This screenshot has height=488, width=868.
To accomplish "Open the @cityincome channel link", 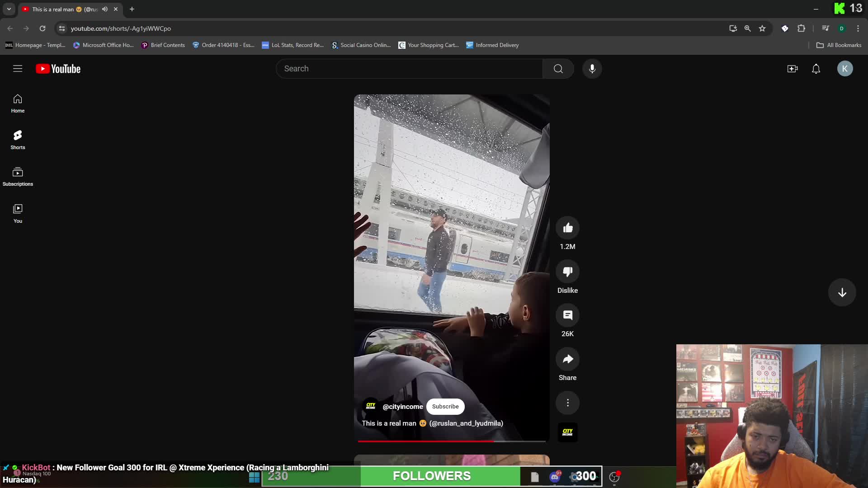I will coord(403,407).
